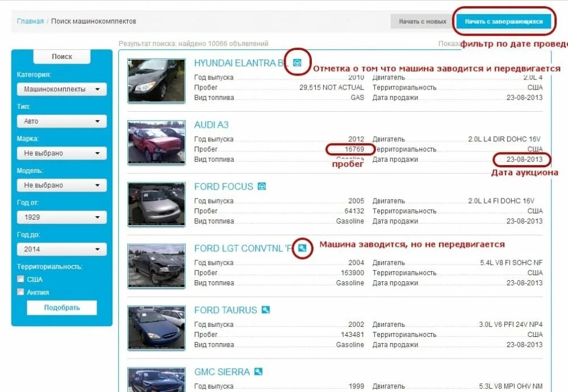Screen dimensions: 568x392
Task: Open the Категория dropdown showing Машинокомплекты
Action: 61,89
